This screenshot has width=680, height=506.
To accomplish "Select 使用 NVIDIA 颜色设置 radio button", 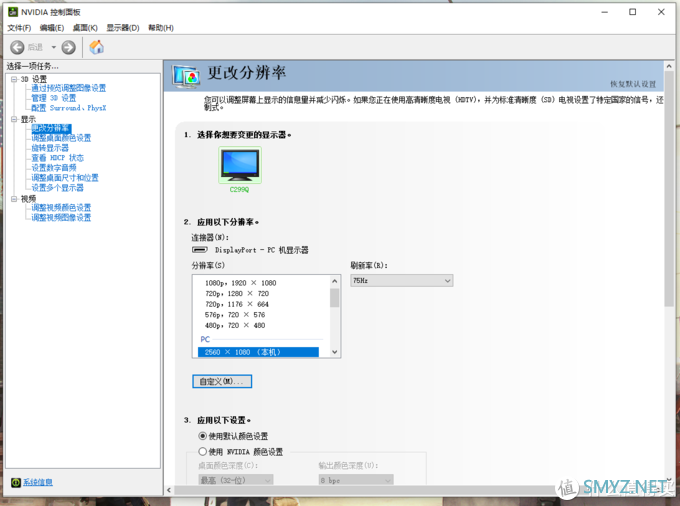I will 202,451.
